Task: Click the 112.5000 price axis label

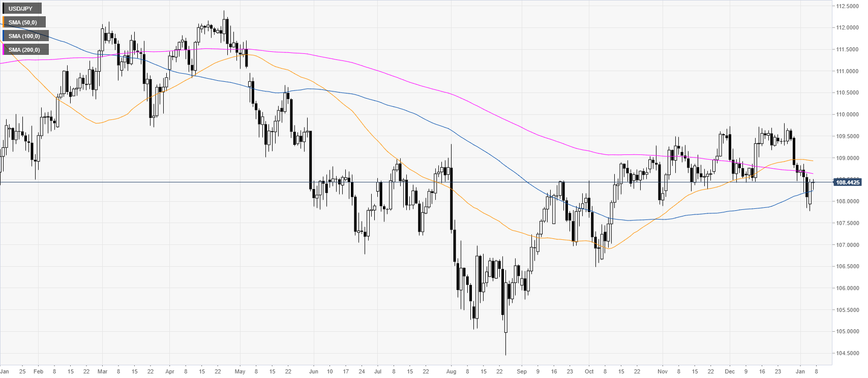Action: click(x=848, y=6)
